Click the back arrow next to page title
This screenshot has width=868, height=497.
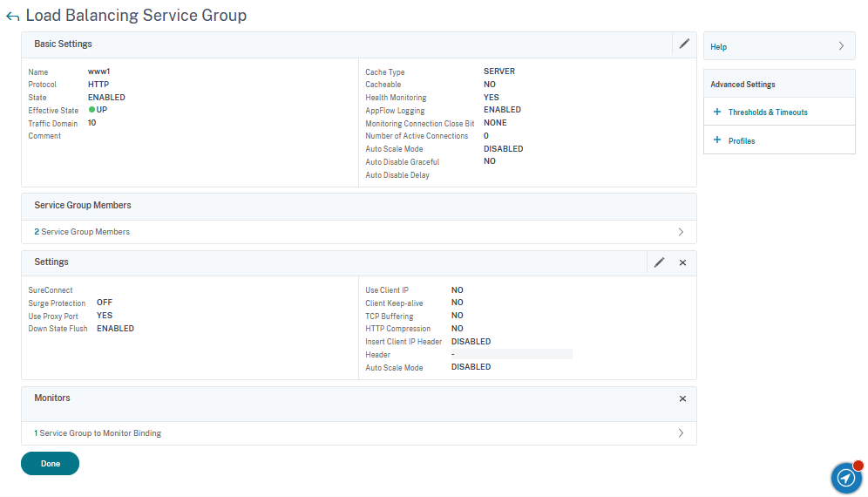(x=12, y=17)
